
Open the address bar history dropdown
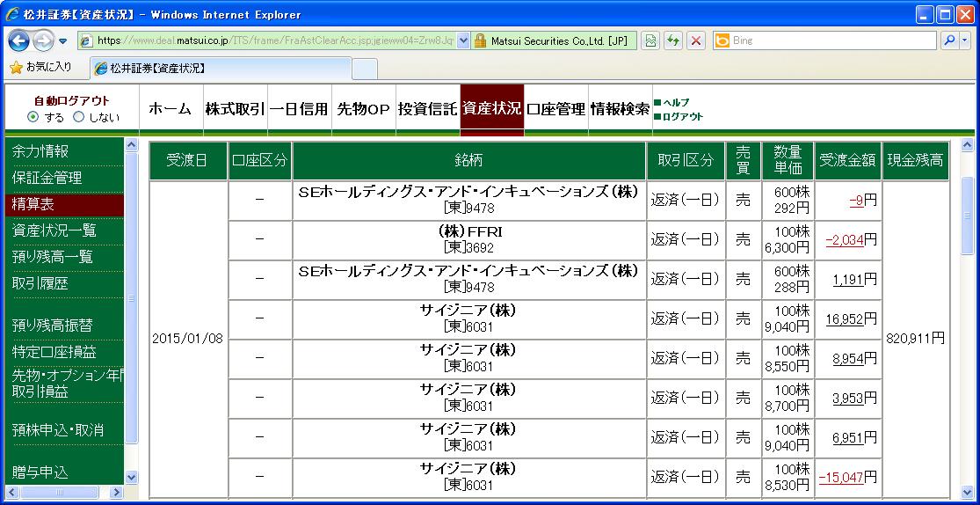[x=463, y=40]
